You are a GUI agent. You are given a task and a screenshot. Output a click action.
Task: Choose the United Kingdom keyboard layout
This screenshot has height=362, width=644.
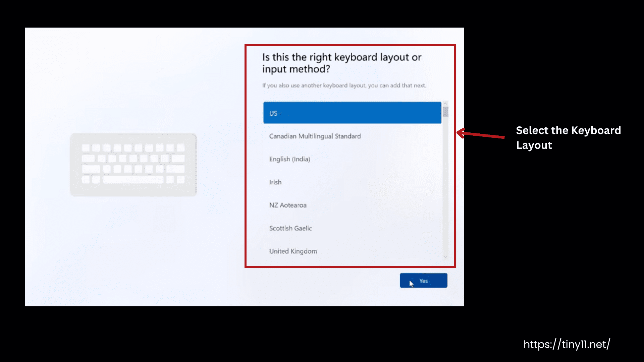[293, 251]
